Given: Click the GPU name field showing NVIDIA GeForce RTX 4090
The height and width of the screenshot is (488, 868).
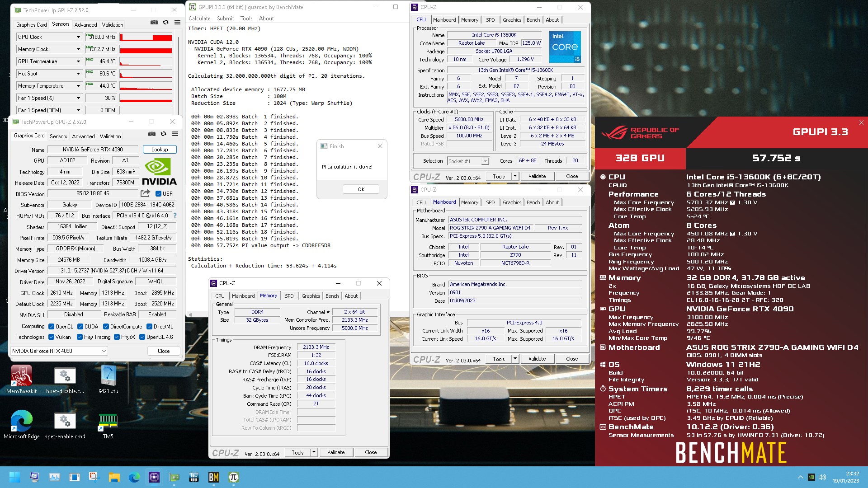Looking at the screenshot, I should pyautogui.click(x=93, y=150).
